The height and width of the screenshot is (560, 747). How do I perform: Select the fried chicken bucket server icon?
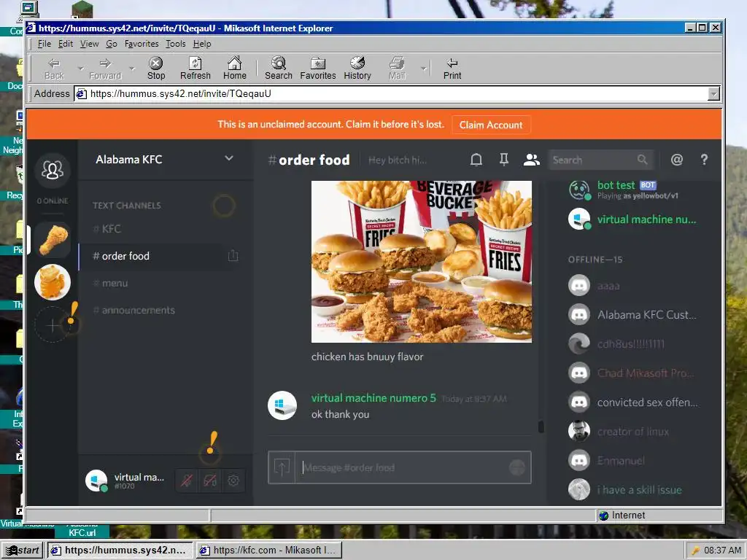click(53, 282)
